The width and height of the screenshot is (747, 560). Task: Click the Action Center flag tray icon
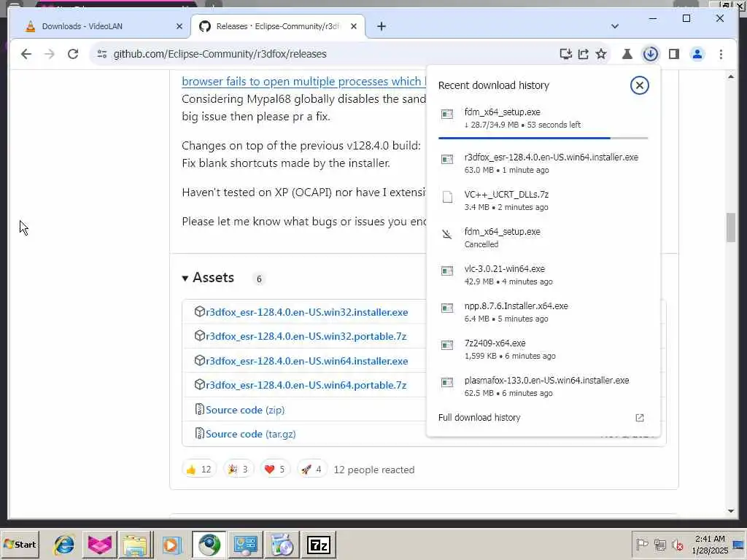click(x=642, y=544)
